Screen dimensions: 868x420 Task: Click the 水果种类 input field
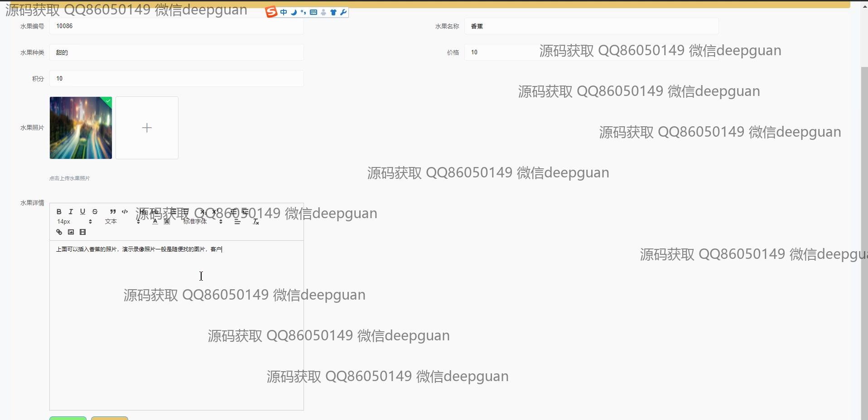tap(176, 52)
